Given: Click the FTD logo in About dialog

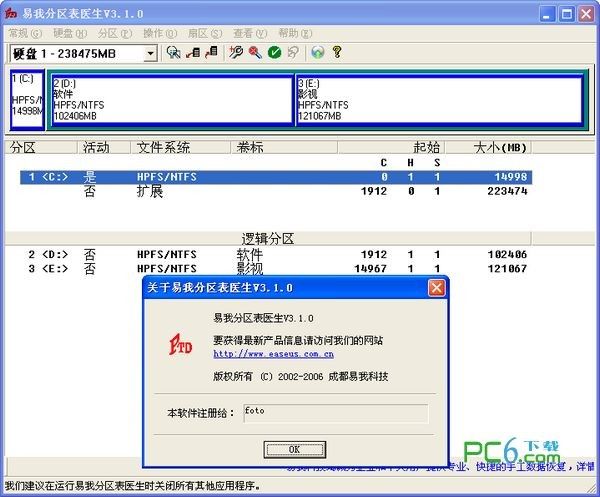Looking at the screenshot, I should click(180, 344).
